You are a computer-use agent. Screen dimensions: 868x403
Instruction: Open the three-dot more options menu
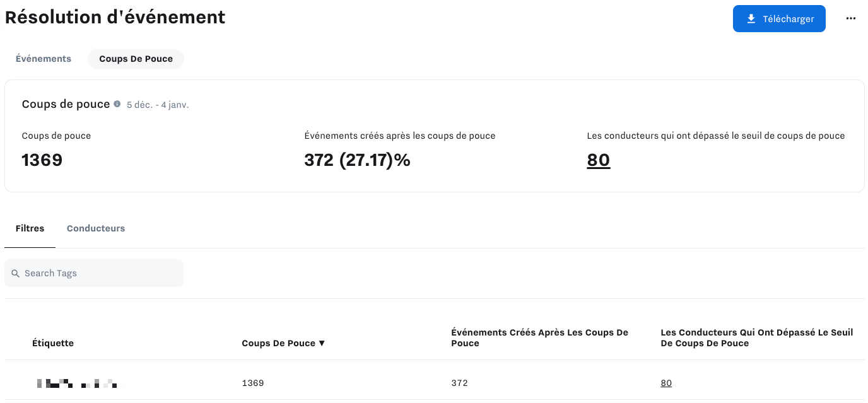pos(850,19)
